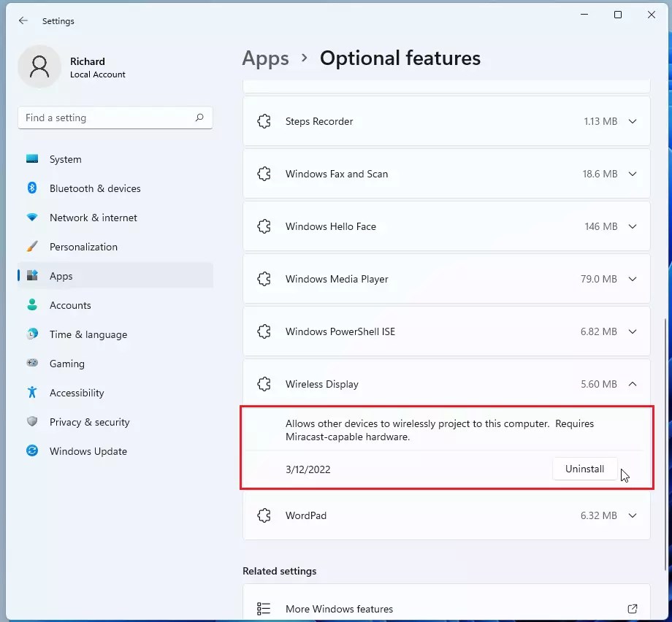Navigate back with the arrow button

point(22,20)
